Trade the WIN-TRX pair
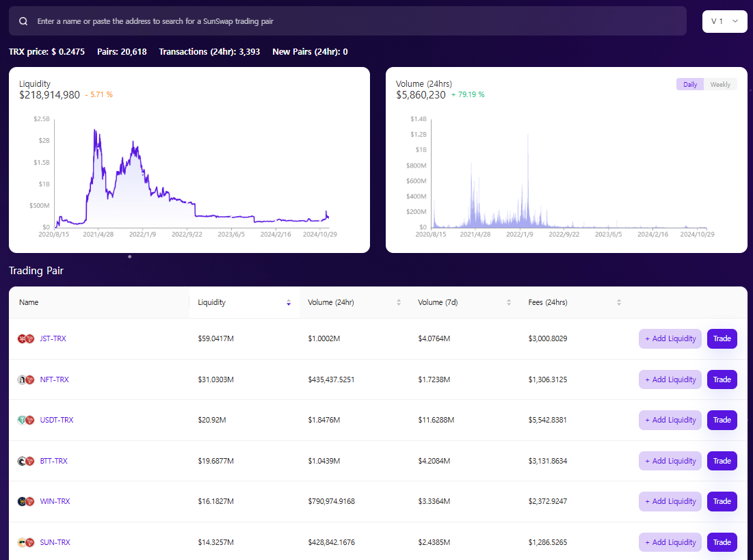 [x=722, y=501]
